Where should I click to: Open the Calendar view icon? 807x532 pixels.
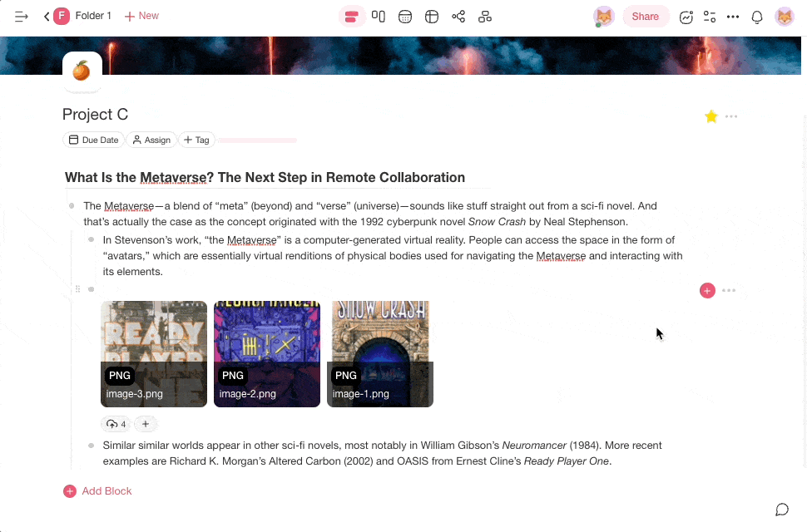(405, 17)
